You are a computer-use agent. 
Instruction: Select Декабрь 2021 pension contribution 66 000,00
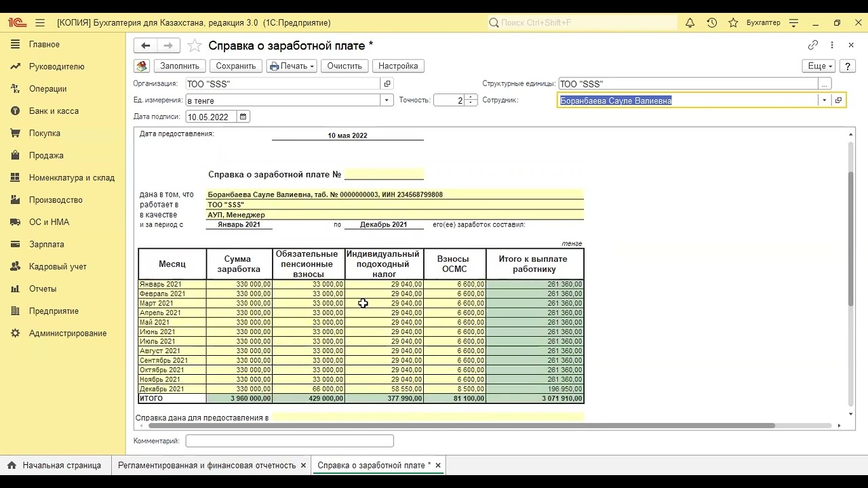309,389
